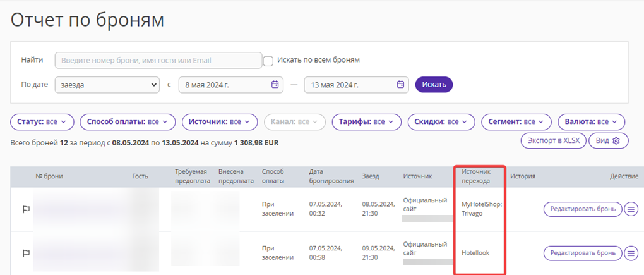Click the Дата бронирования column header
Screen dimensions: 644x275
point(331,176)
